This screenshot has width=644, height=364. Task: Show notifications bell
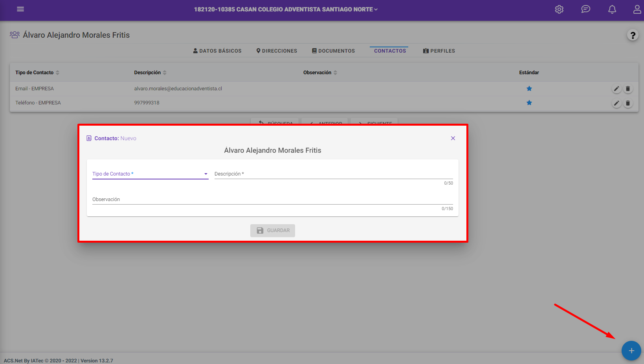coord(612,9)
